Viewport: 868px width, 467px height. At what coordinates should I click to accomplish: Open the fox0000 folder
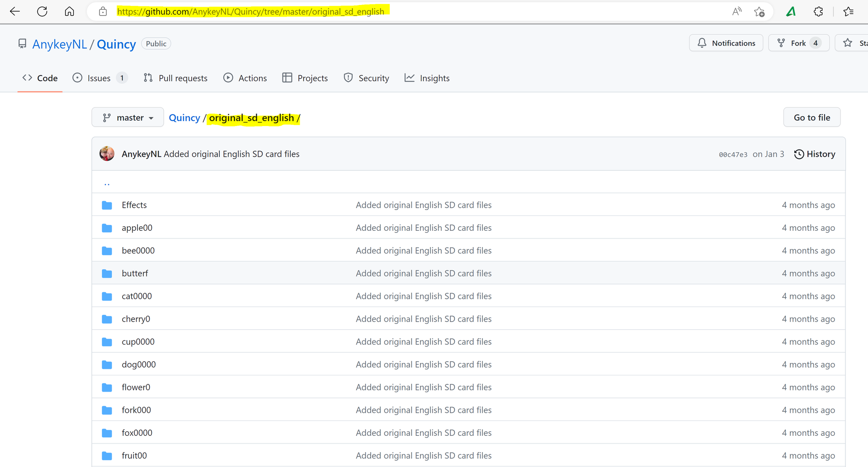(137, 433)
